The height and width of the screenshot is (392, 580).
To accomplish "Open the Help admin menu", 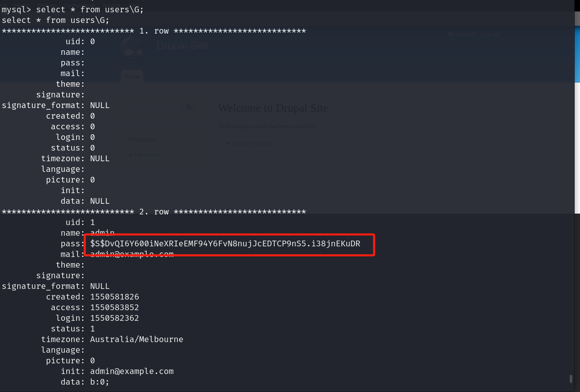I will tap(134, 5).
